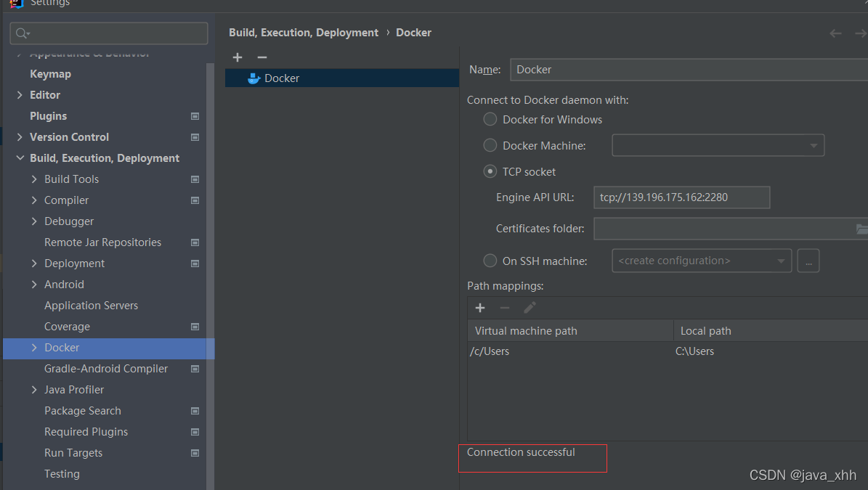868x490 pixels.
Task: Expand the Compiler node
Action: coord(34,200)
